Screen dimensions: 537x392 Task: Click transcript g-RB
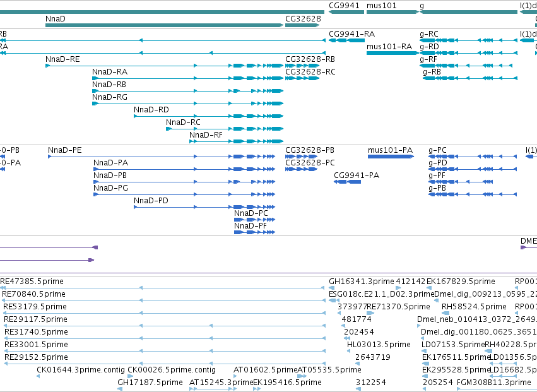click(470, 78)
